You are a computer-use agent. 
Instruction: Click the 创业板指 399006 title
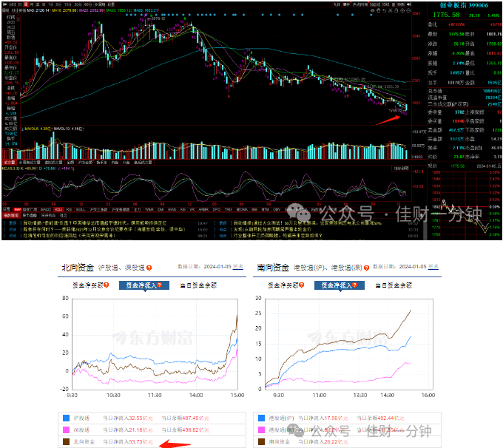click(x=465, y=5)
